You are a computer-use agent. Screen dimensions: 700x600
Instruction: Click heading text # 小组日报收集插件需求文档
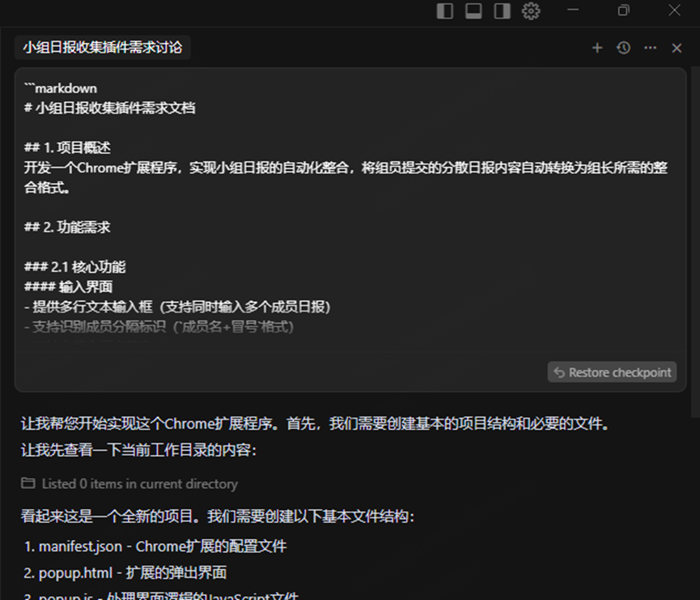click(110, 109)
